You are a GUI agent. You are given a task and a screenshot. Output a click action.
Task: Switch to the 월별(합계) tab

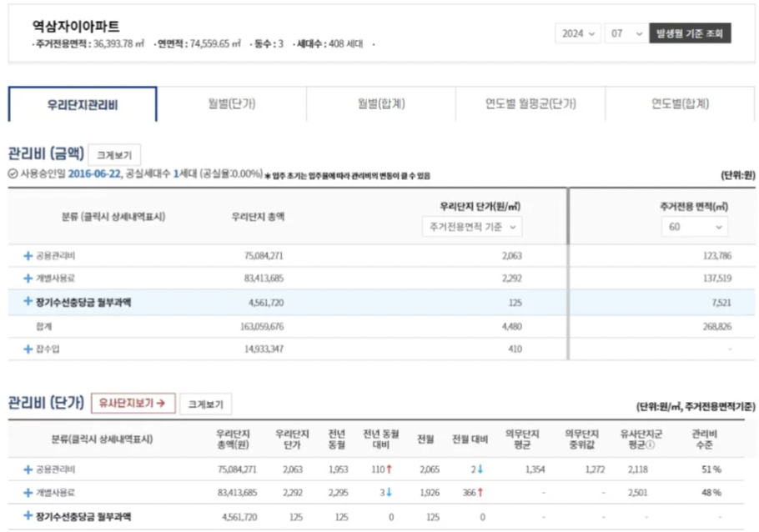381,104
